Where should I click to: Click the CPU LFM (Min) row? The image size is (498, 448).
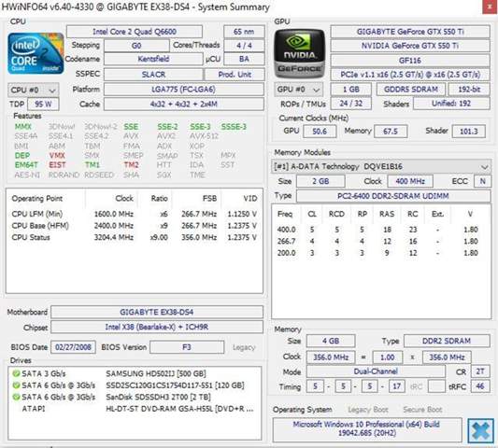point(134,214)
